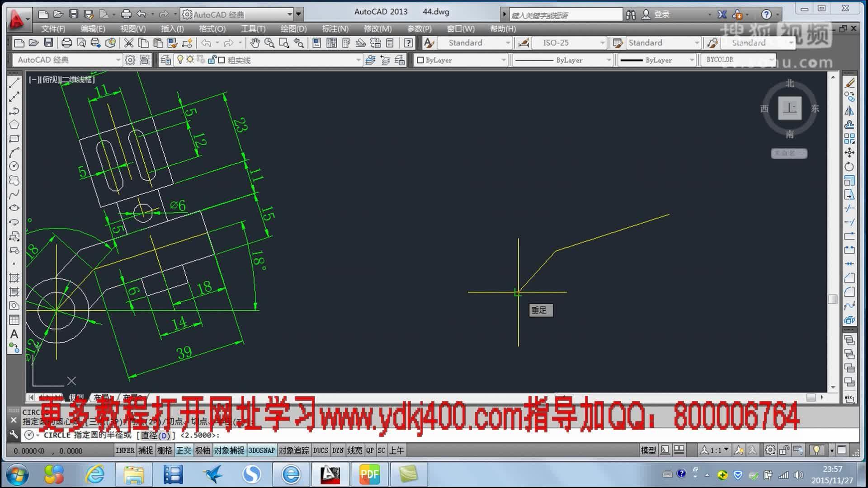Click the Match Properties paintbrush icon
Screen dimensions: 868x488
point(172,43)
